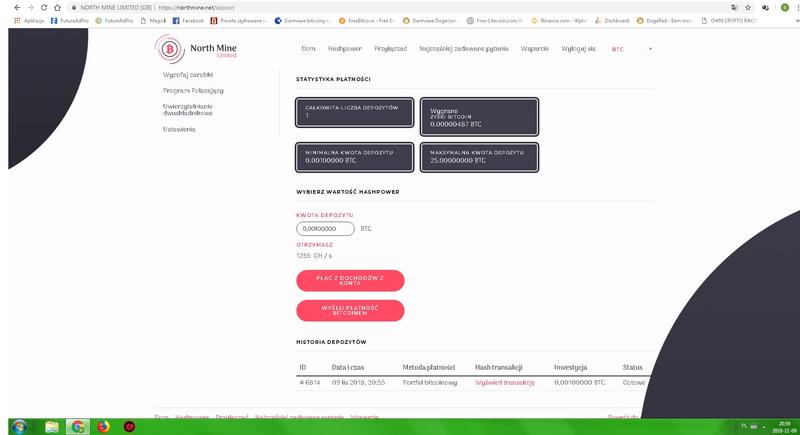
Task: Go back using the browser back arrow
Action: click(17, 8)
